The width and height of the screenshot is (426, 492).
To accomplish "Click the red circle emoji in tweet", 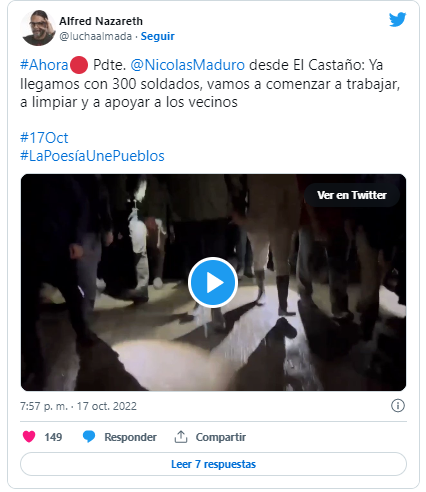I will pos(79,65).
